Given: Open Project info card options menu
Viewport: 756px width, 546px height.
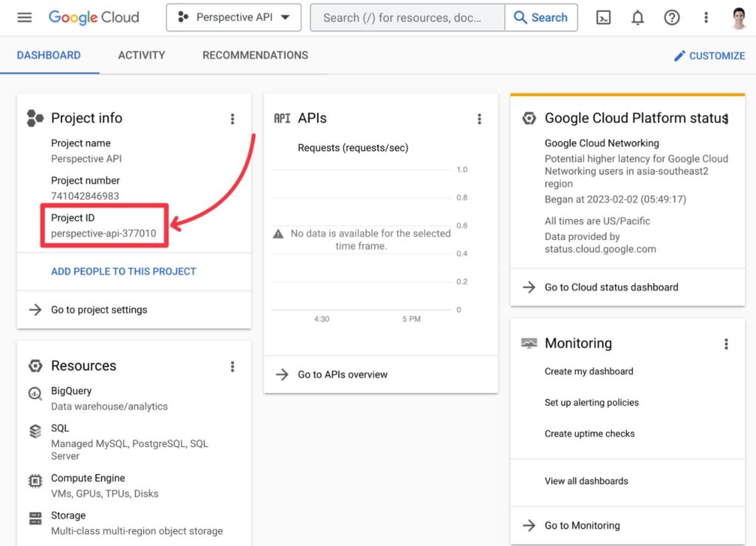Looking at the screenshot, I should coord(233,119).
